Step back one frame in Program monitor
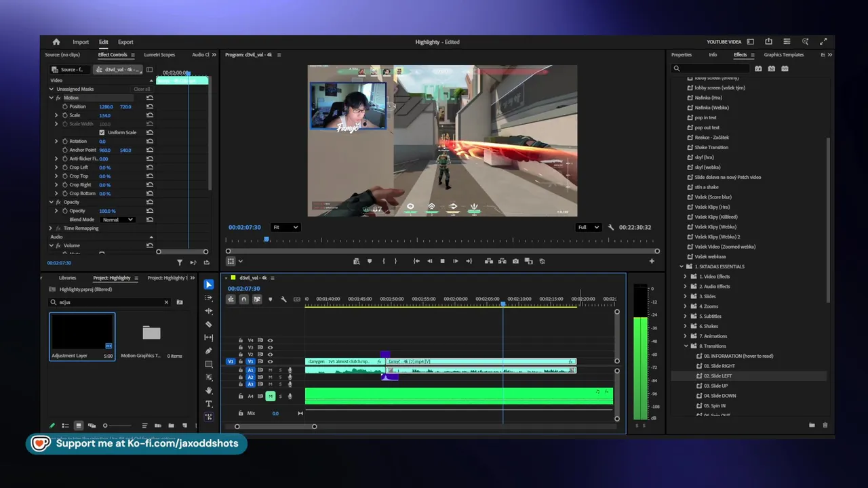Screen dimensions: 868x488 [429, 261]
